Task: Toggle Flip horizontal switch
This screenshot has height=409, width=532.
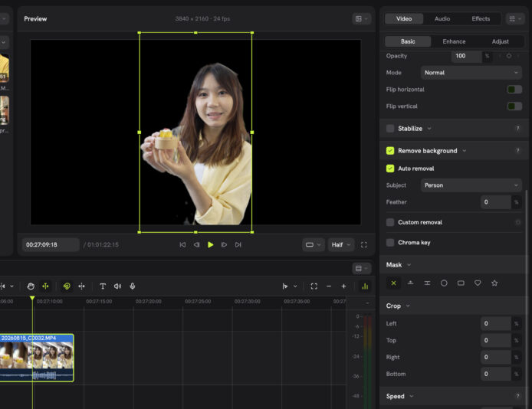Action: (514, 90)
